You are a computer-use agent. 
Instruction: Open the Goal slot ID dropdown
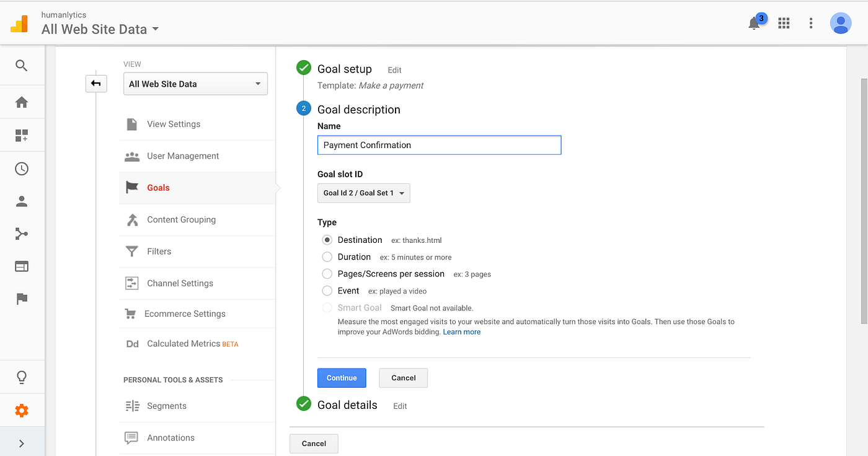[363, 193]
